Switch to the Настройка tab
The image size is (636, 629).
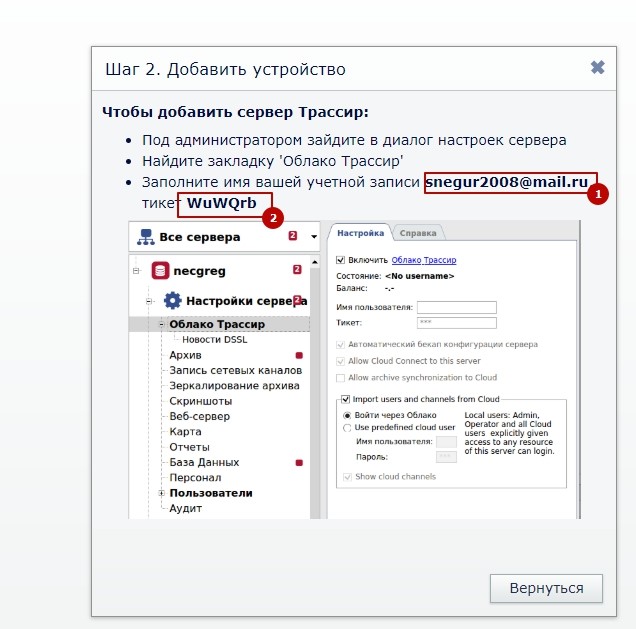[361, 233]
